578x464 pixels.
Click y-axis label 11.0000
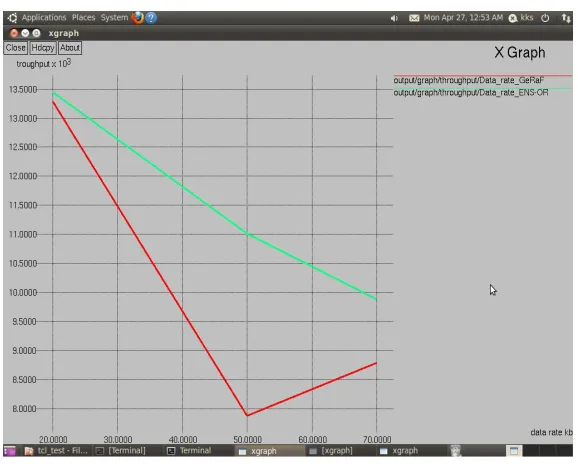coord(23,234)
